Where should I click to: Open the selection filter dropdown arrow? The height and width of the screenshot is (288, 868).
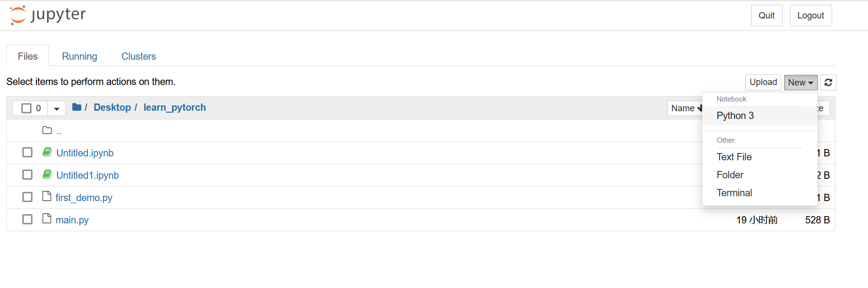tap(57, 108)
